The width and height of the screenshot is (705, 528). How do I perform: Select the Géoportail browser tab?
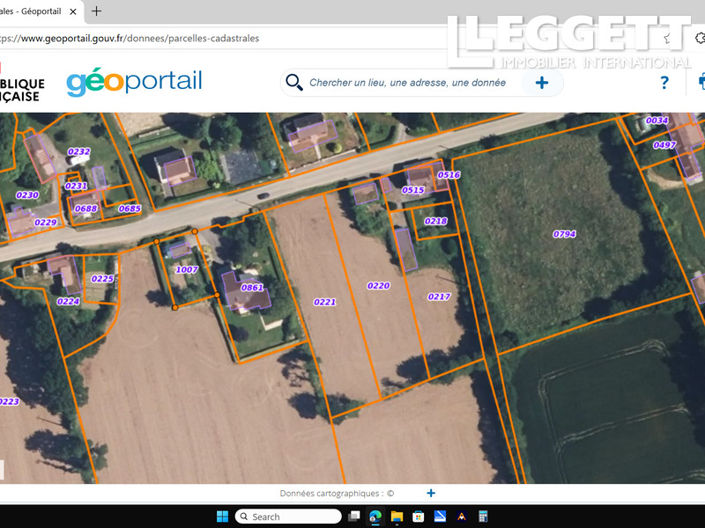click(x=35, y=11)
